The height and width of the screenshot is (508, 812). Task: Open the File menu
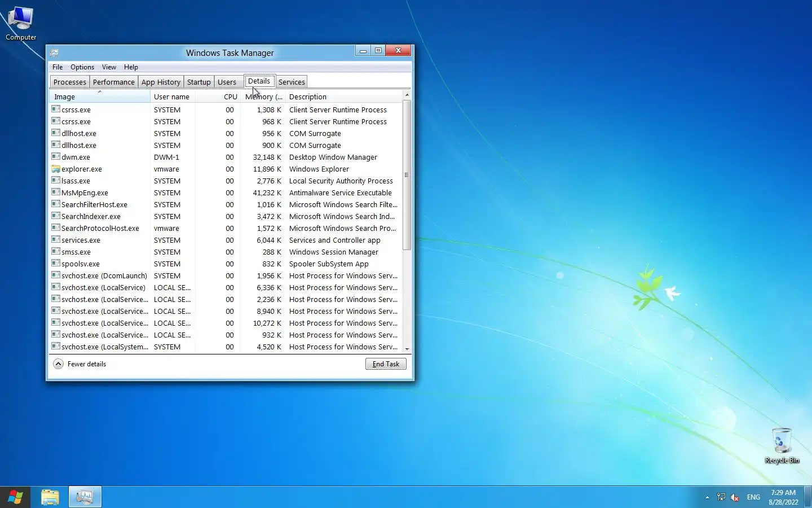pyautogui.click(x=58, y=67)
